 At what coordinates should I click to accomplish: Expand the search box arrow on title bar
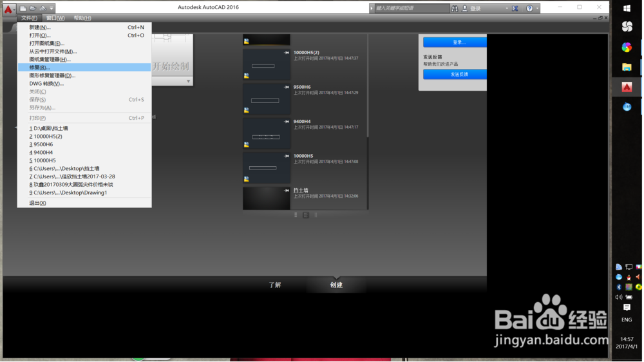372,8
